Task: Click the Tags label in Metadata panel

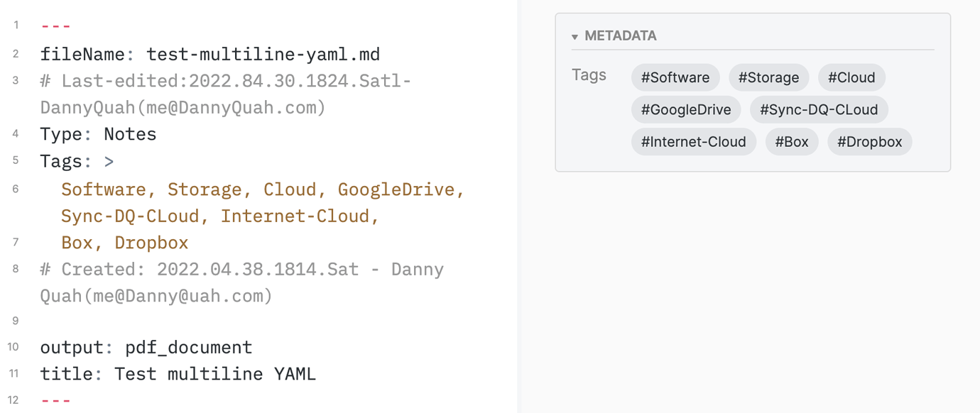Action: coord(589,75)
